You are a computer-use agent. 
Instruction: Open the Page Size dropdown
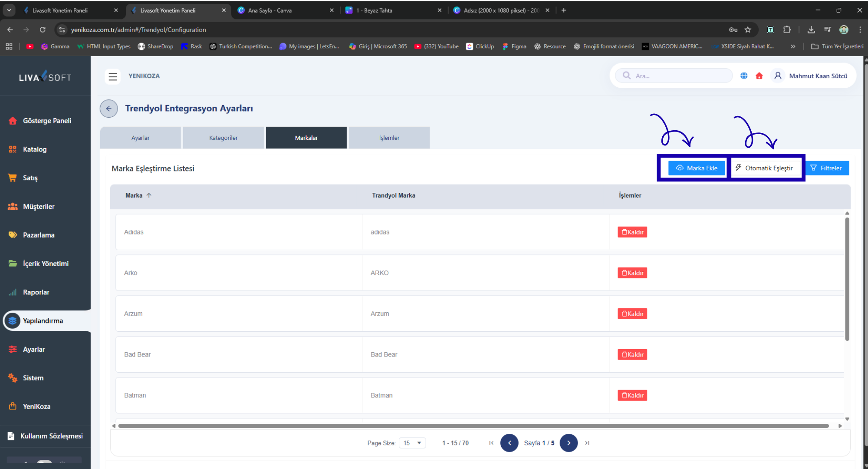click(x=412, y=443)
